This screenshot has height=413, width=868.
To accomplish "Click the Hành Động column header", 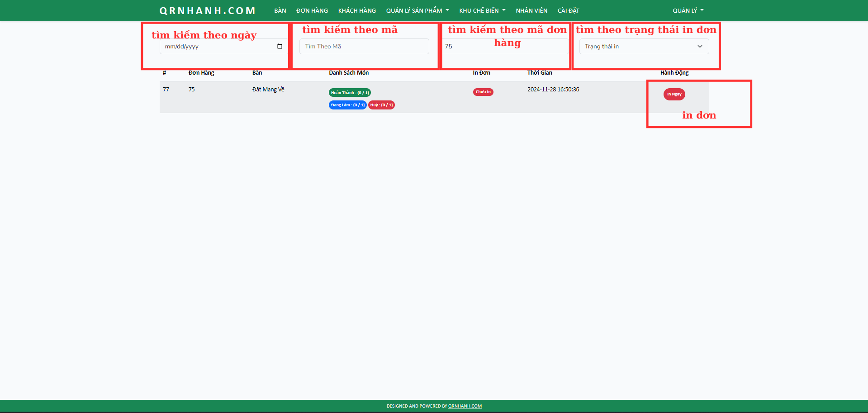I will coord(674,73).
